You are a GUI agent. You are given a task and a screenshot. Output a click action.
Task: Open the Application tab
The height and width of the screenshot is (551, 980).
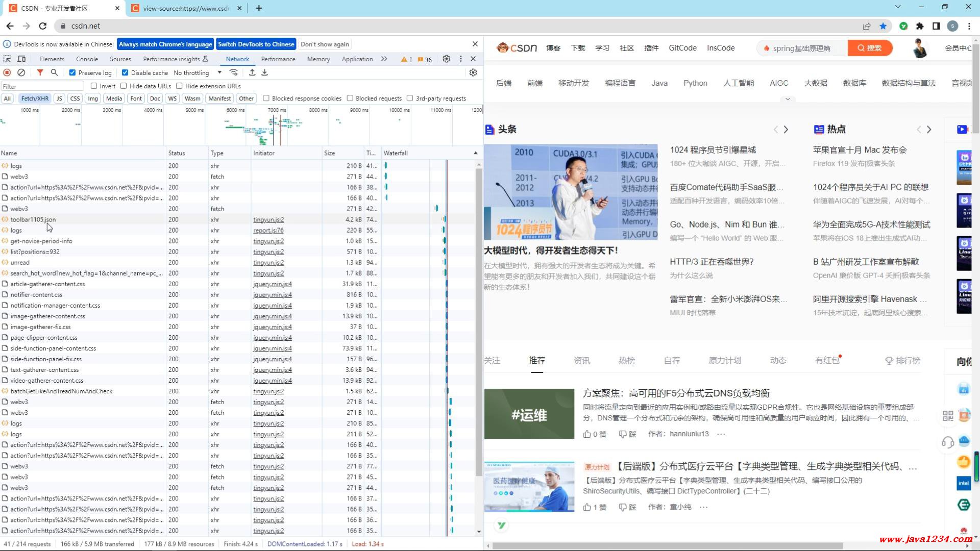click(x=357, y=59)
